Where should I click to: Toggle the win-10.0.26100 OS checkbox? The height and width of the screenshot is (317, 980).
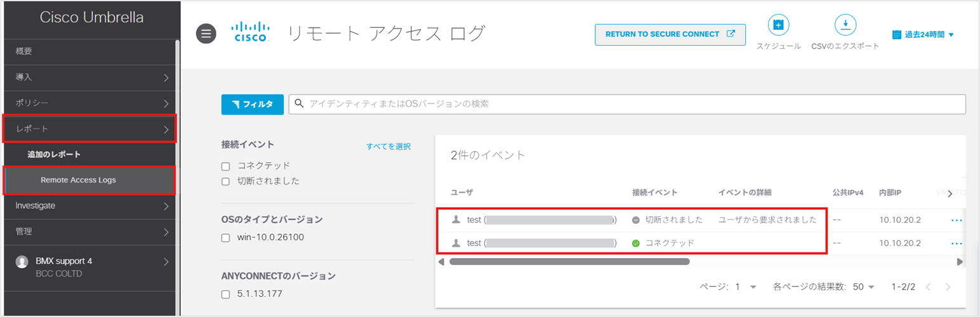pos(225,238)
